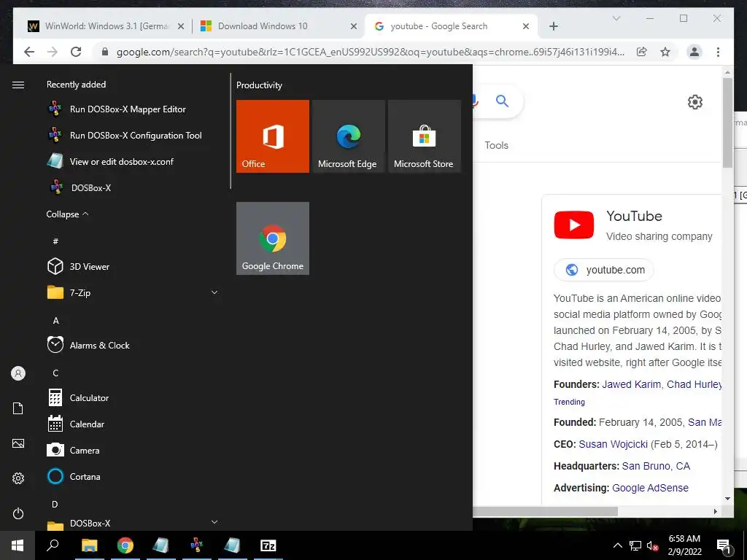
Task: Expand Start menu hamburger navigation
Action: click(18, 85)
